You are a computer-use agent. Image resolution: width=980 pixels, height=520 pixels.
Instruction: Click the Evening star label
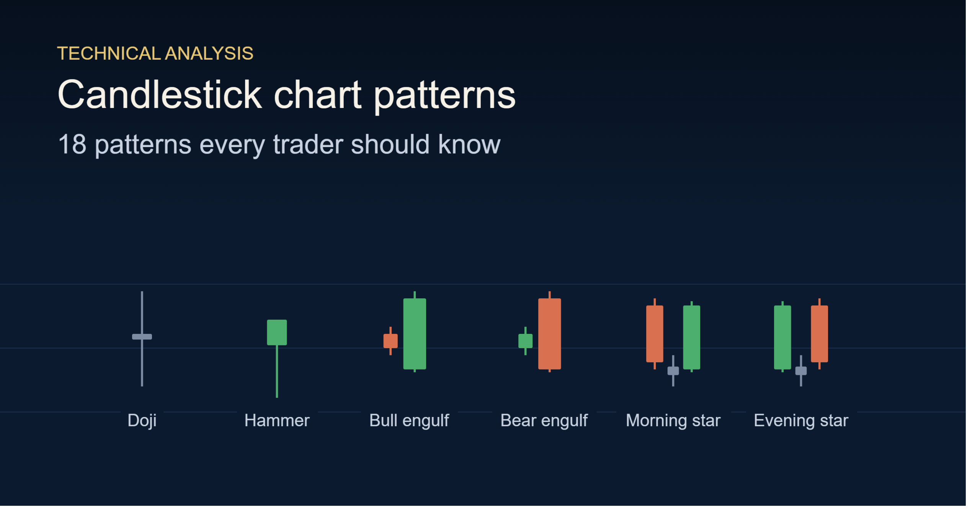point(801,420)
